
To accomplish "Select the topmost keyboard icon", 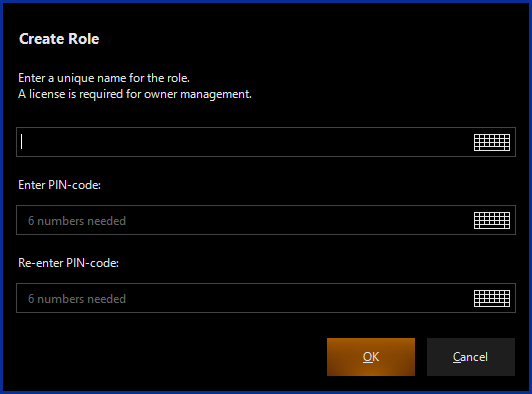I will pyautogui.click(x=492, y=142).
